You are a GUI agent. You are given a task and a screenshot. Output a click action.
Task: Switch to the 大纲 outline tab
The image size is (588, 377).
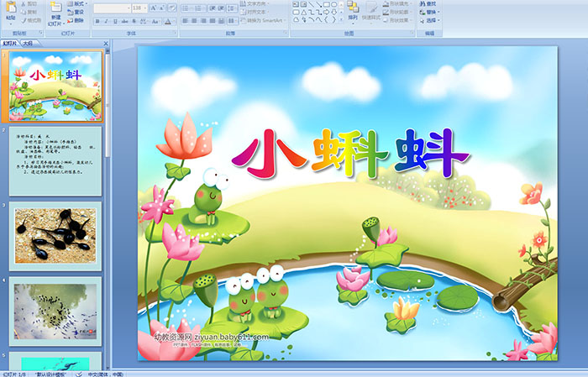[x=28, y=44]
